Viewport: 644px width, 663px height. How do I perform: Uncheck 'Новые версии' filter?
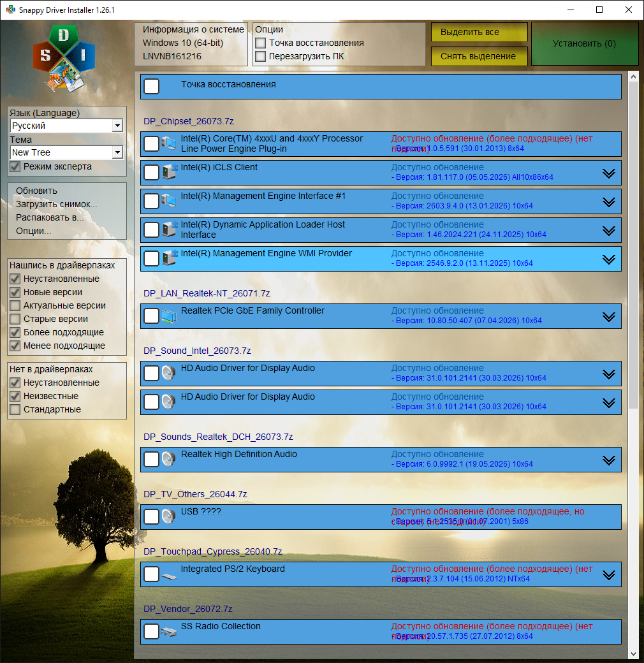(15, 292)
